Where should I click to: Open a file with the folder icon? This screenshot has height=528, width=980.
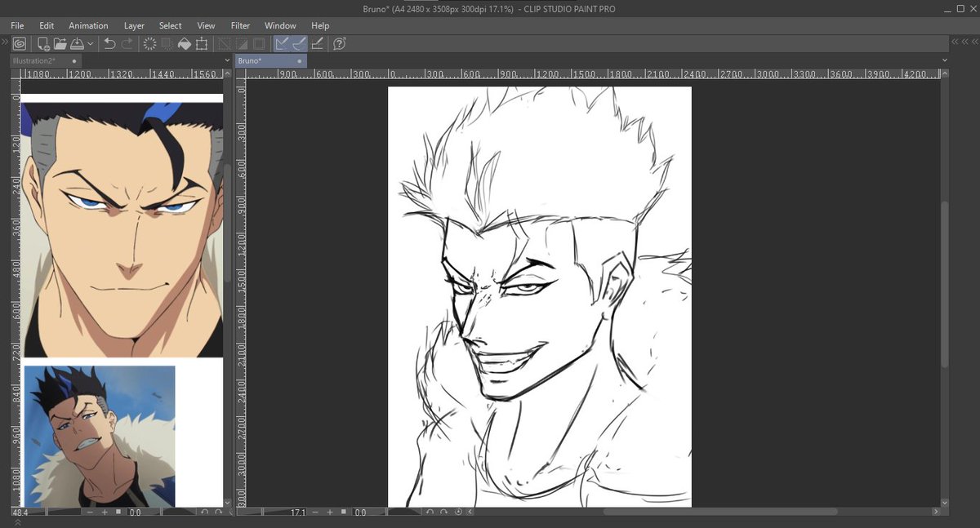click(x=60, y=43)
